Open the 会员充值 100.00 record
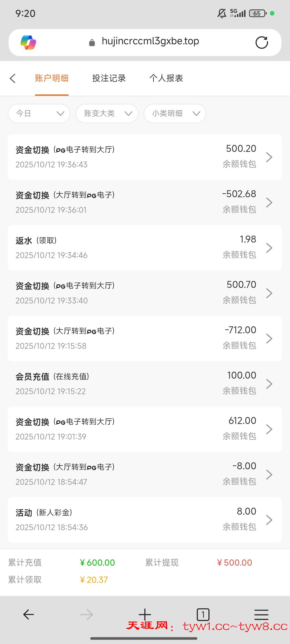 (145, 384)
